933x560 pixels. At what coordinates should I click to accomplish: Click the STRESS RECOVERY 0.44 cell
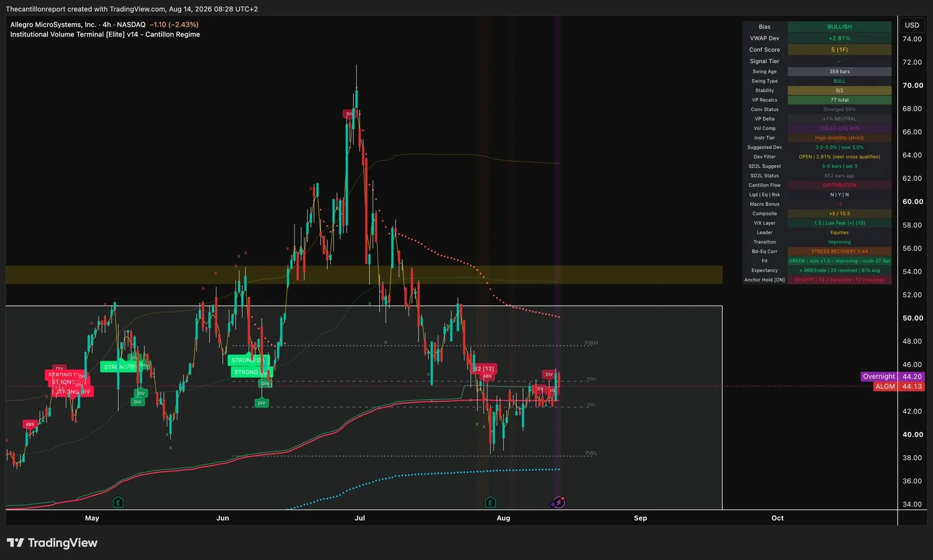839,252
